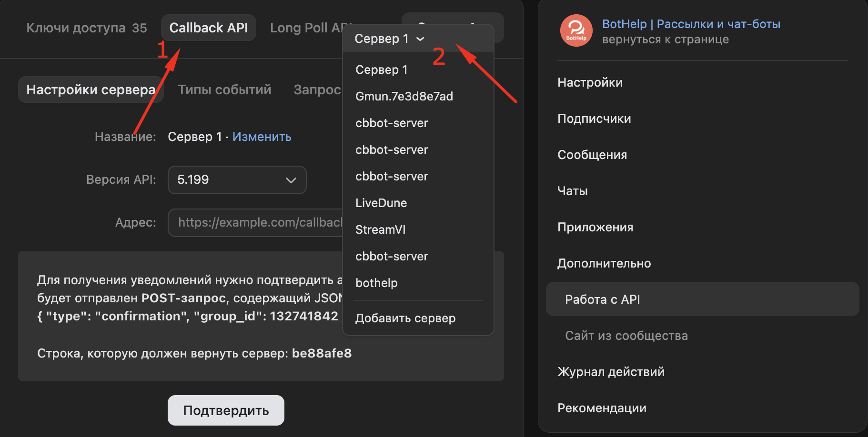
Task: Expand the Версия API 5.199 dropdown
Action: point(237,180)
